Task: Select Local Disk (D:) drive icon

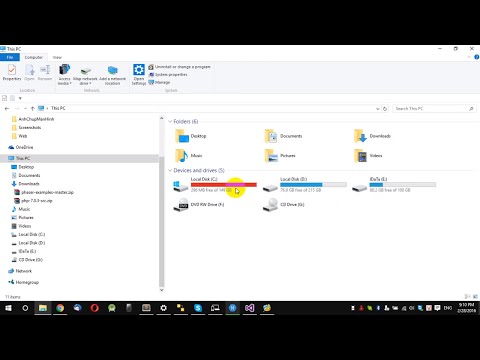Action: 270,187
